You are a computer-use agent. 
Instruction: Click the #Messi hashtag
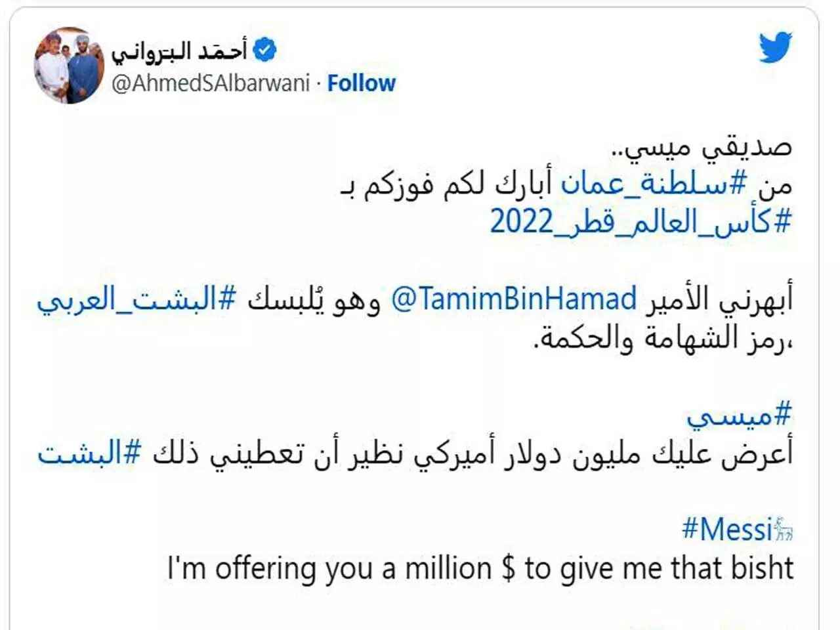(x=727, y=529)
